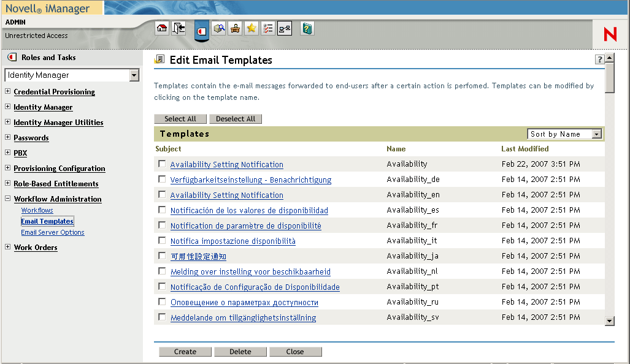
Task: Expand the PBX role
Action: pyautogui.click(x=7, y=152)
